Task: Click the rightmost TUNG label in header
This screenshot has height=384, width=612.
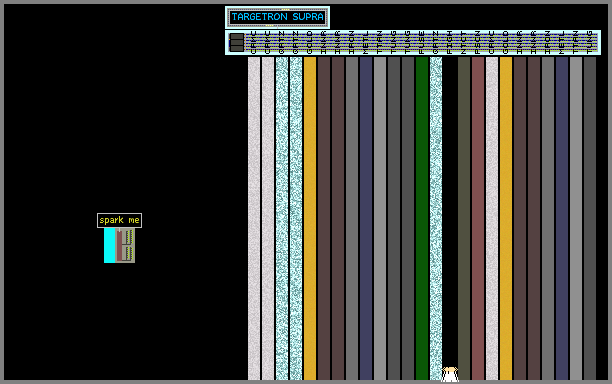Action: pyautogui.click(x=590, y=43)
